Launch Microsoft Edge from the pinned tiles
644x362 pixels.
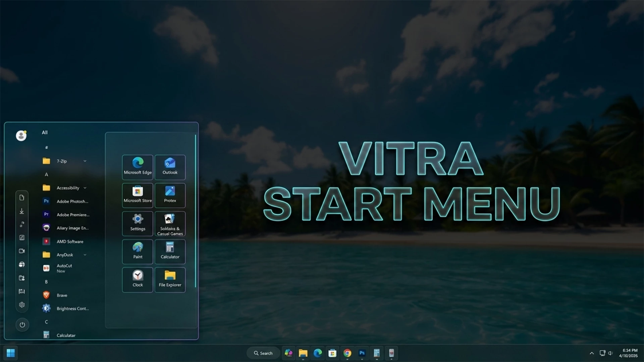click(138, 167)
